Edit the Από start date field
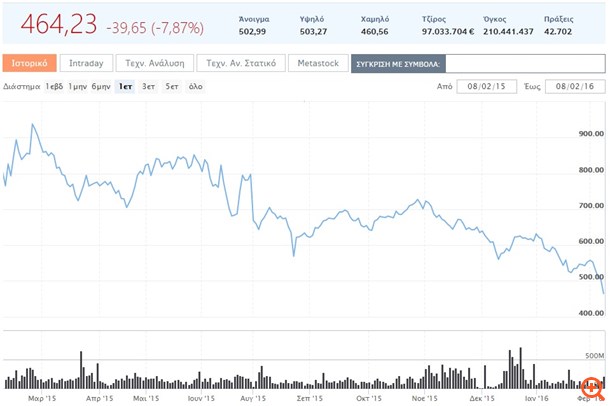Viewport: 610px width, 406px height. pos(486,87)
